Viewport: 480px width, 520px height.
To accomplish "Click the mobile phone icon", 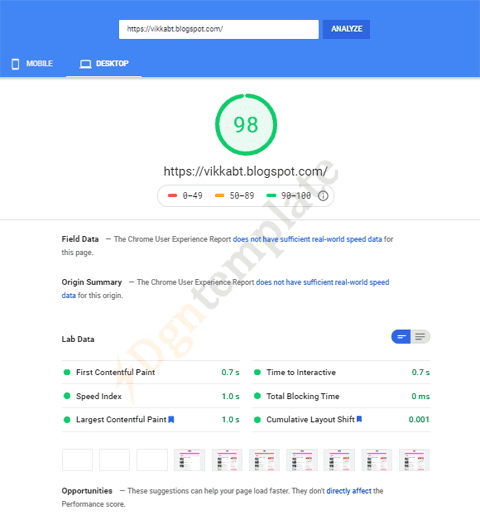I will pyautogui.click(x=15, y=64).
